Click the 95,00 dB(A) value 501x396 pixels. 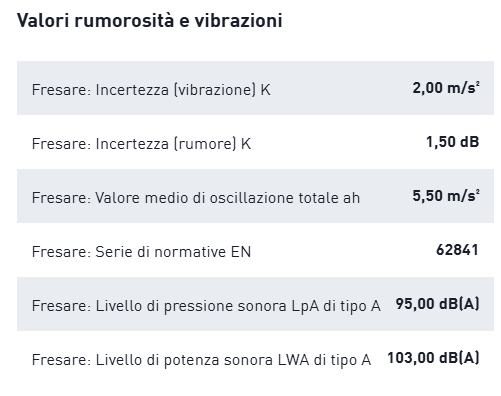click(437, 304)
